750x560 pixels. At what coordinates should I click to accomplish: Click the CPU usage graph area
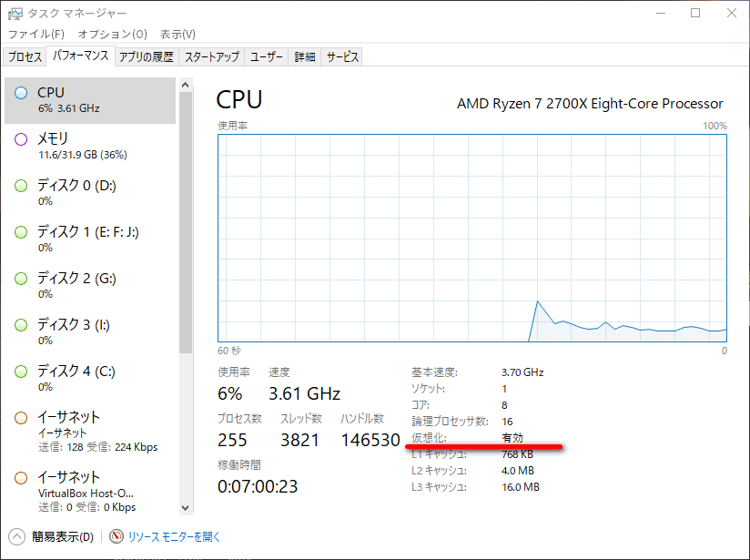(472, 237)
